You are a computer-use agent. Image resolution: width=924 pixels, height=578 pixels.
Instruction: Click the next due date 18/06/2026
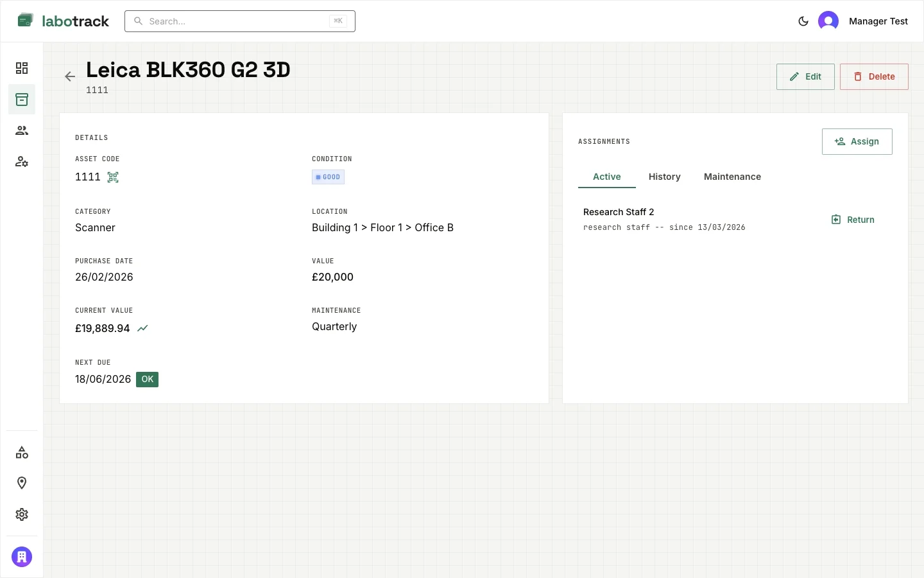(x=103, y=379)
